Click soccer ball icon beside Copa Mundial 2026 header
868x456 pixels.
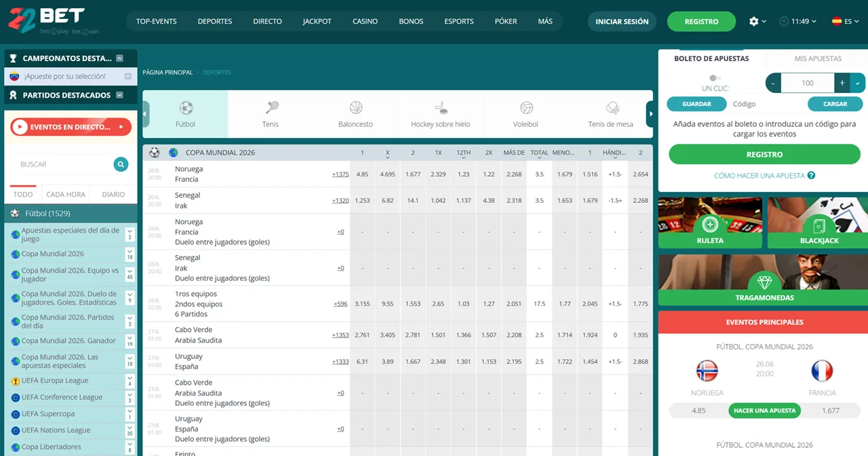click(x=155, y=153)
